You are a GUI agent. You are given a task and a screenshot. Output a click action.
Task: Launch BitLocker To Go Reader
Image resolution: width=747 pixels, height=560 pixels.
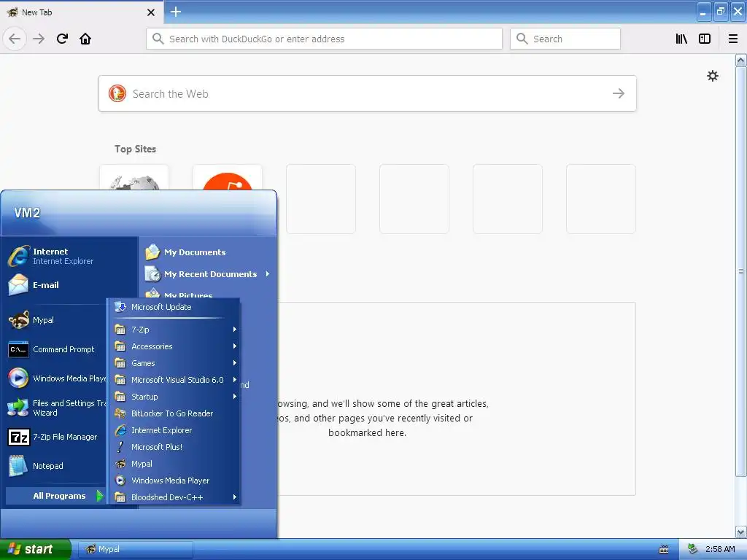pos(173,413)
